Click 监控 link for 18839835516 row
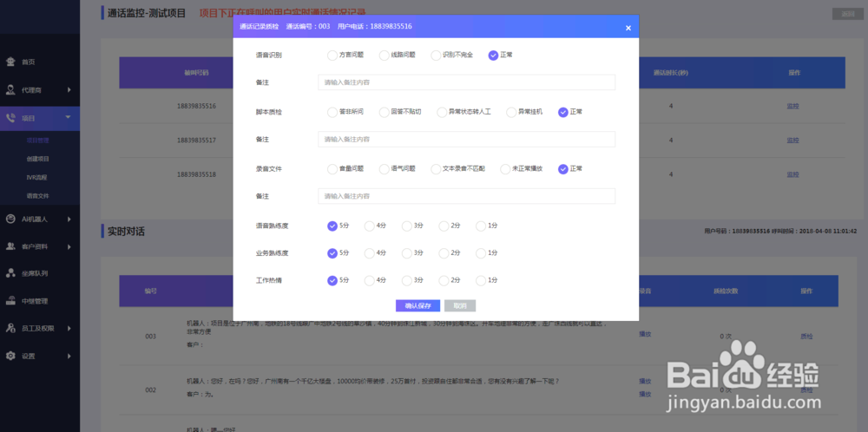Viewport: 868px width, 432px height. point(792,106)
